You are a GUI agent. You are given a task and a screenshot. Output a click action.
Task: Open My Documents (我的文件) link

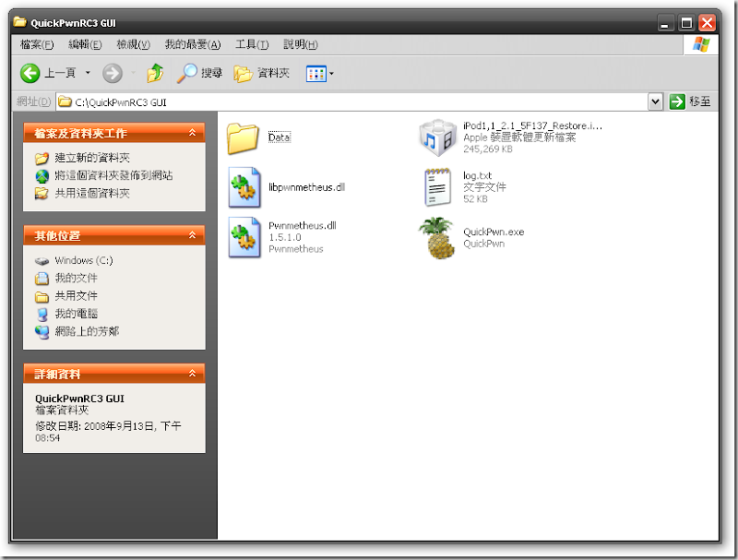pos(77,278)
